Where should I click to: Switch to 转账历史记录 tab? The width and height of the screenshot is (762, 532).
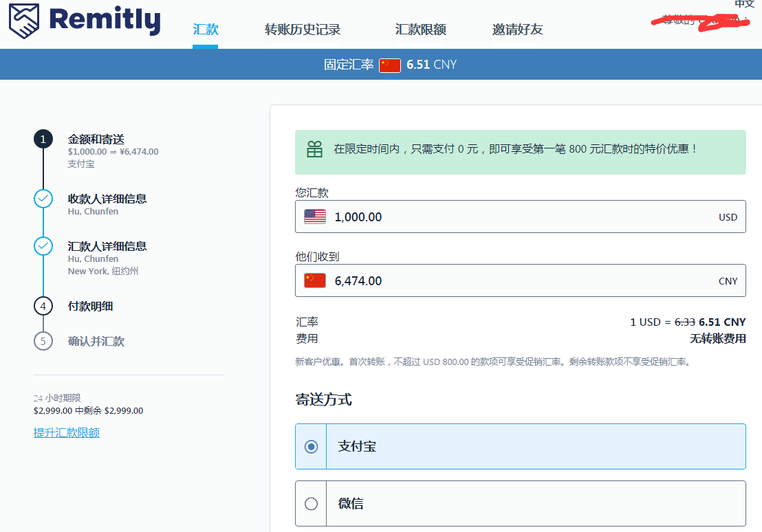[x=303, y=30]
